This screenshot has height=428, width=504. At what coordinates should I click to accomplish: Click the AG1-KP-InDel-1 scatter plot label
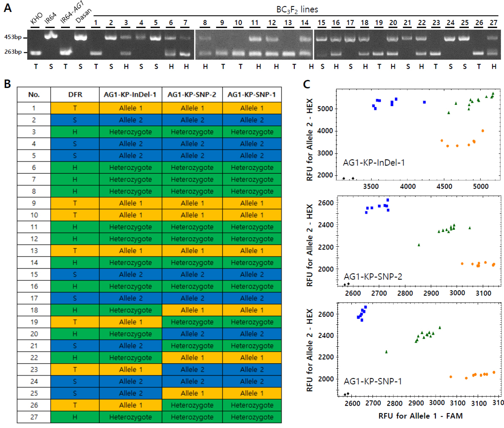(374, 162)
